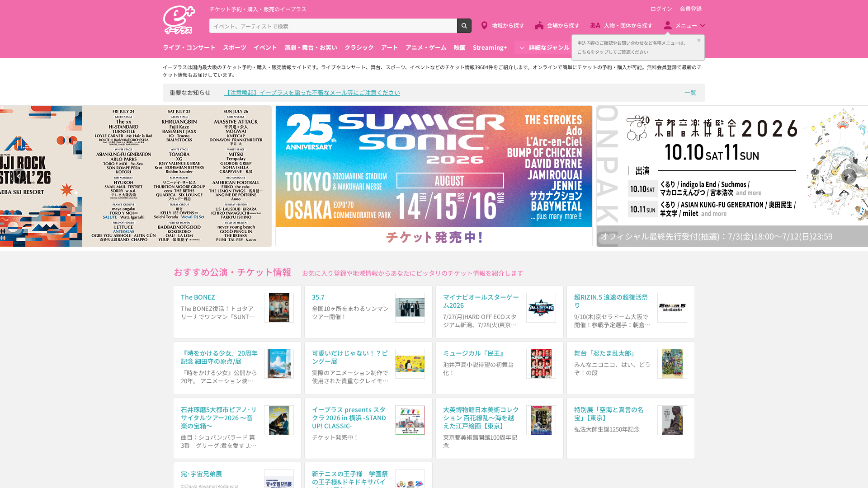Open イベント category

coord(265,47)
